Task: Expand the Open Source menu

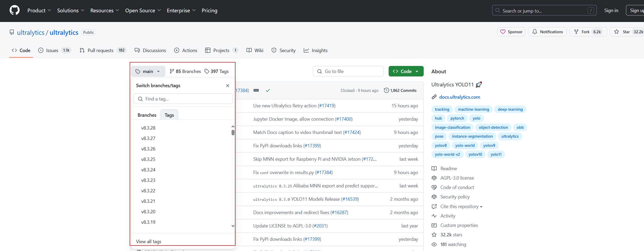Action: [x=143, y=10]
